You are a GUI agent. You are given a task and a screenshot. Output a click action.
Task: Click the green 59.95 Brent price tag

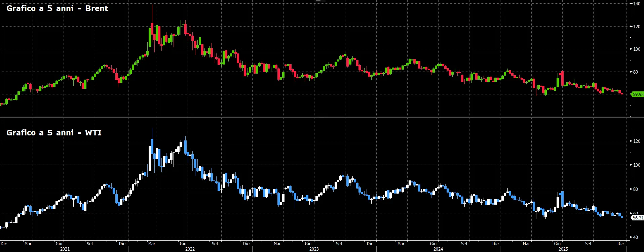pyautogui.click(x=638, y=94)
